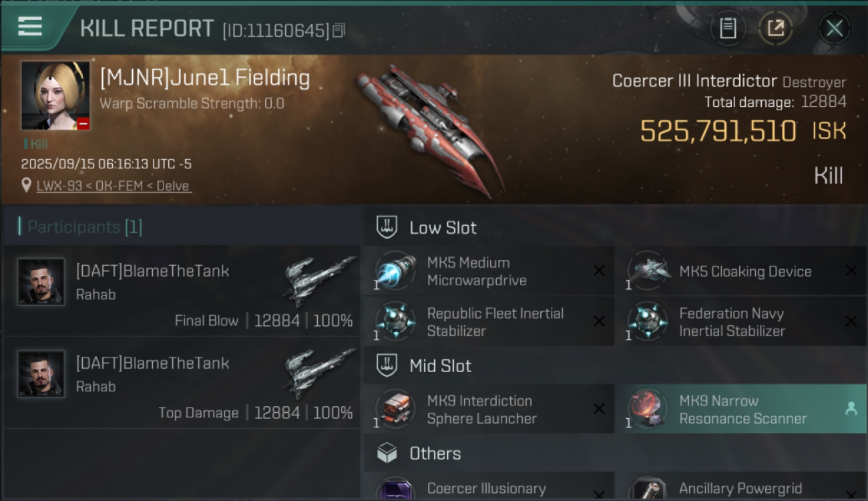Click Federation Navy Inertial Stabilizer item
This screenshot has width=868, height=501.
pos(731,322)
